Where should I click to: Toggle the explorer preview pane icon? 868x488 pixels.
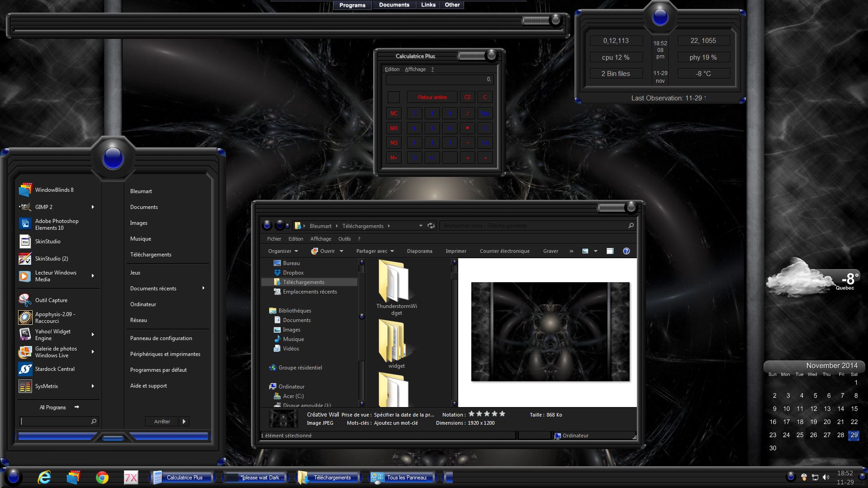coord(610,251)
